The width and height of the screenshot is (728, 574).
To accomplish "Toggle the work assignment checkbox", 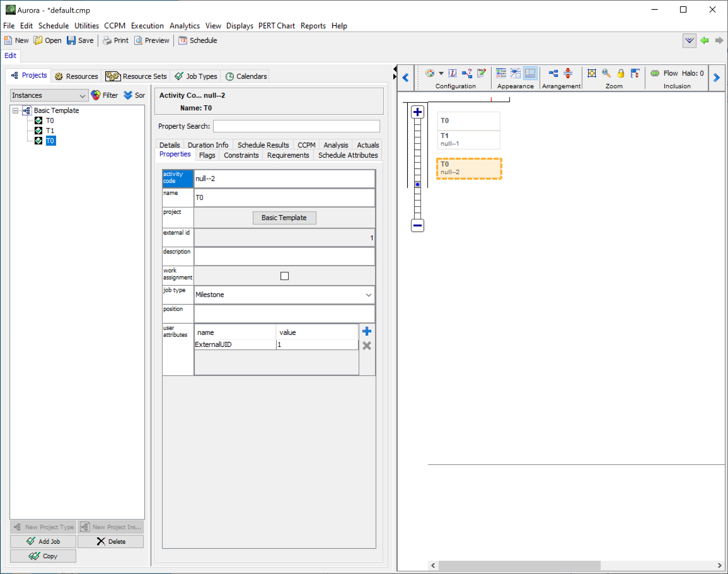I will 284,276.
